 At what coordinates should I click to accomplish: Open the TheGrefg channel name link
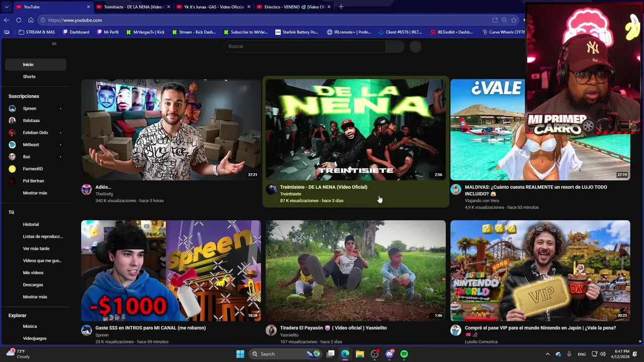[104, 194]
